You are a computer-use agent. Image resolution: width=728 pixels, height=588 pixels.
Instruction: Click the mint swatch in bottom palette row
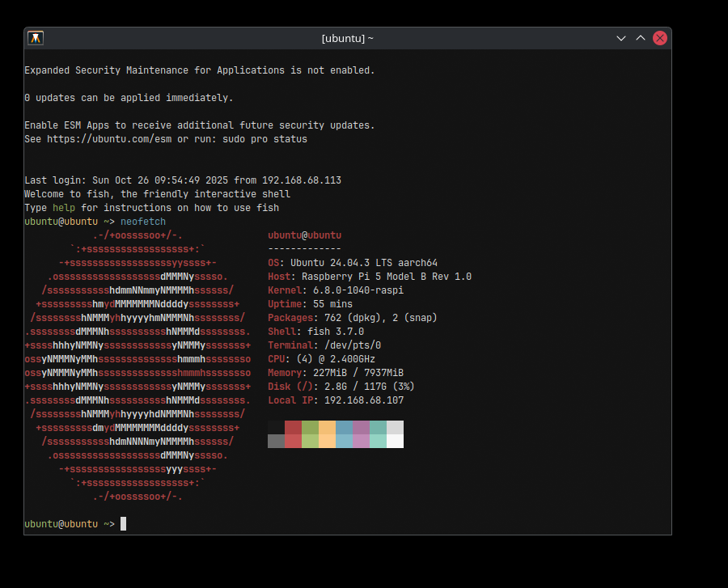pos(378,442)
